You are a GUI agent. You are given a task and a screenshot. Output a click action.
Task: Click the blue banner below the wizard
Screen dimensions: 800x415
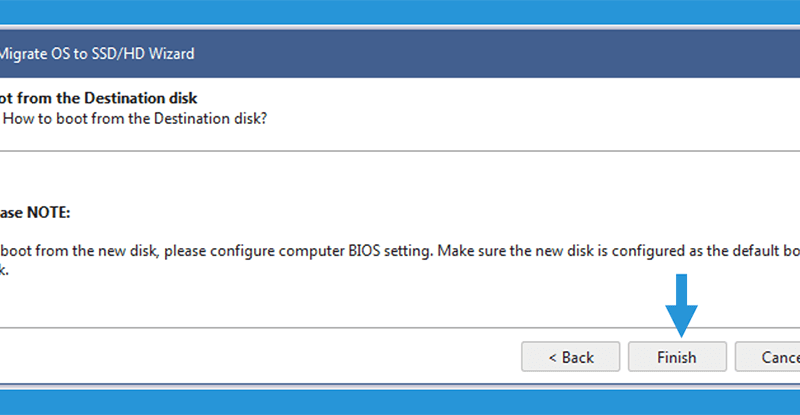pyautogui.click(x=400, y=402)
